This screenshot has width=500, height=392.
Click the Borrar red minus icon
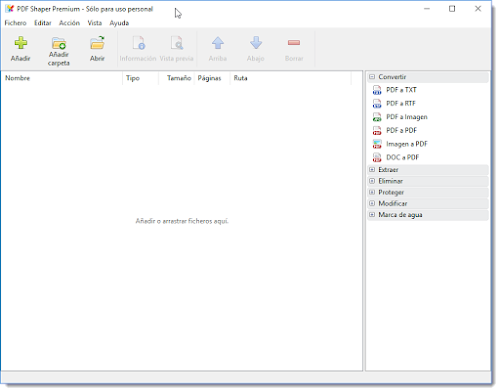[x=294, y=43]
